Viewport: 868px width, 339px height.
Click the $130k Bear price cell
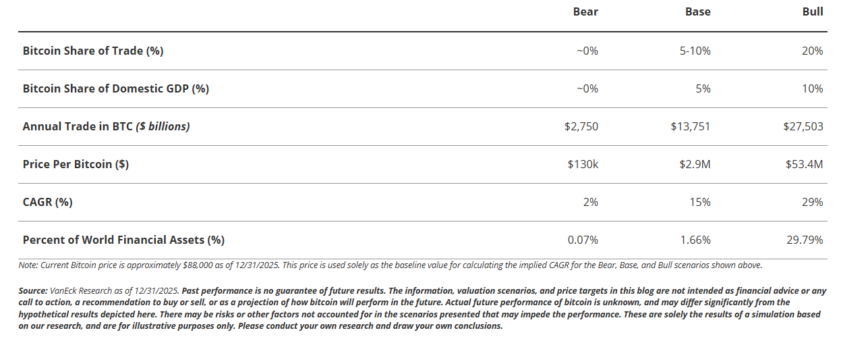point(583,164)
